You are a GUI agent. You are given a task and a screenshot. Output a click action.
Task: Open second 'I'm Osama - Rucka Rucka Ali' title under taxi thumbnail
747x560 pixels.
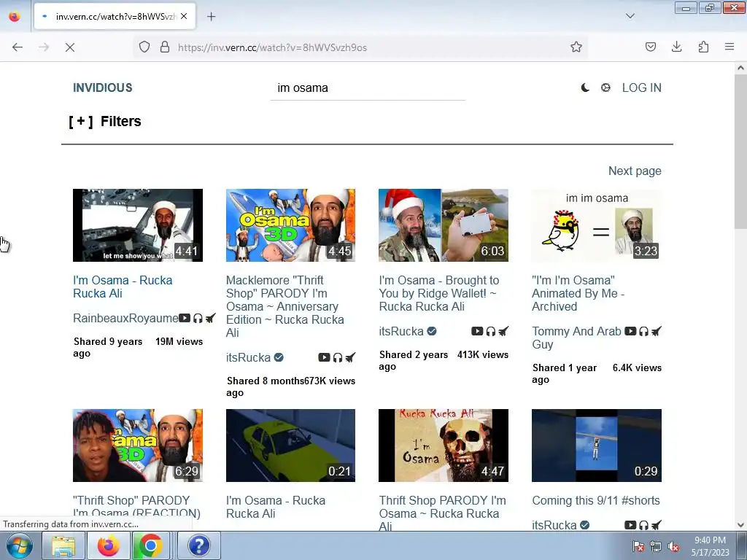tap(275, 507)
